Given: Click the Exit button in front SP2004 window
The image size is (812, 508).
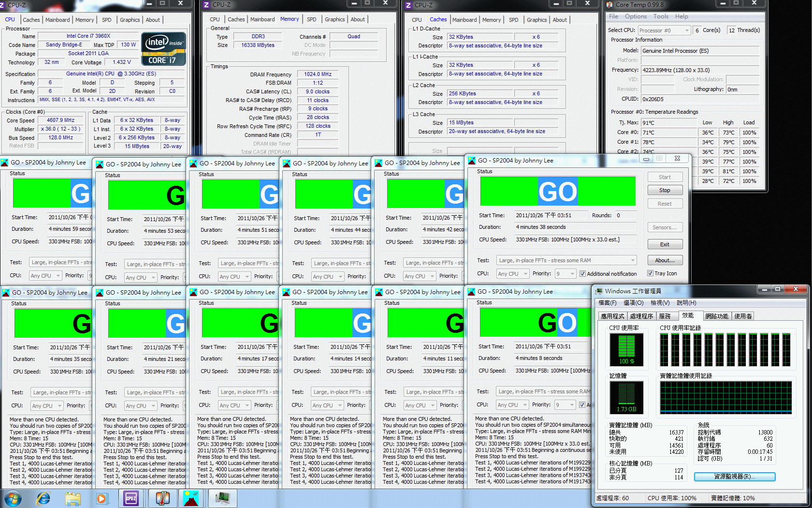Looking at the screenshot, I should click(665, 244).
